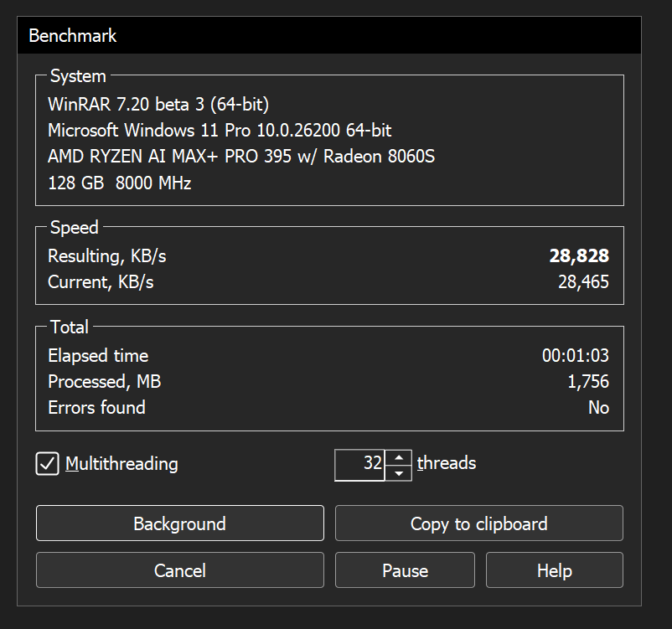The image size is (672, 629).
Task: Cancel the running benchmark
Action: pyautogui.click(x=179, y=570)
